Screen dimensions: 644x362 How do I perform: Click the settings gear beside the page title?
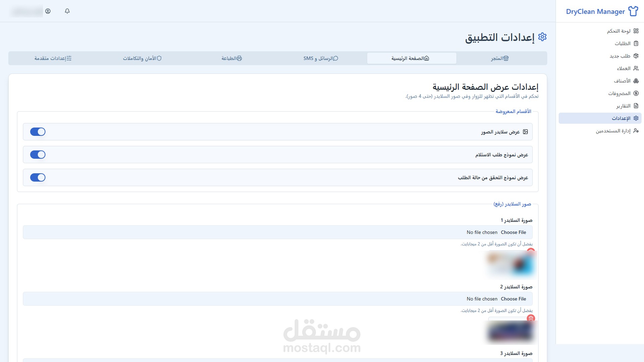542,37
